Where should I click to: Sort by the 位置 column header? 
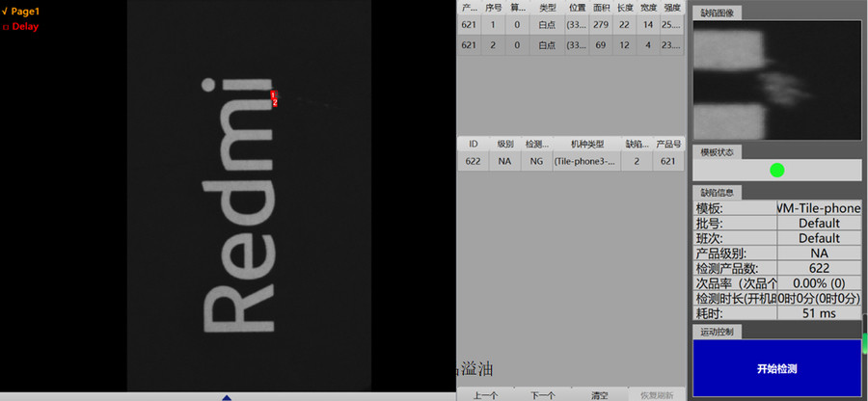(x=578, y=8)
